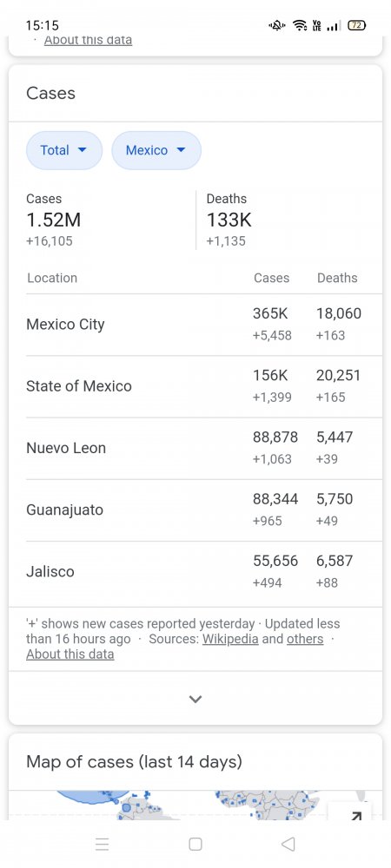Viewport: 391px width, 868px height.
Task: Open About this data link at top
Action: (88, 40)
